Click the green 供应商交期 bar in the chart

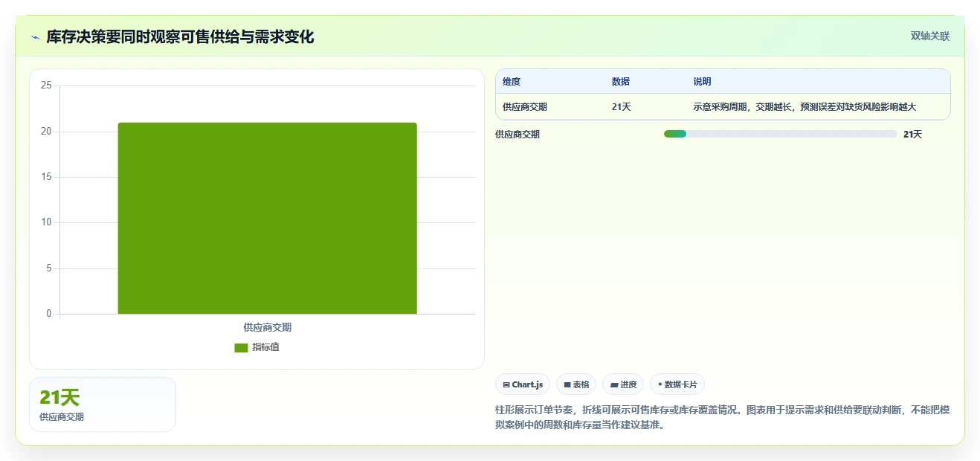(268, 218)
